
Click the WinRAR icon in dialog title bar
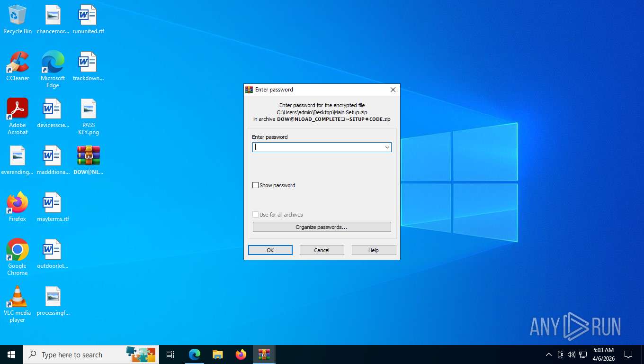[x=249, y=90]
